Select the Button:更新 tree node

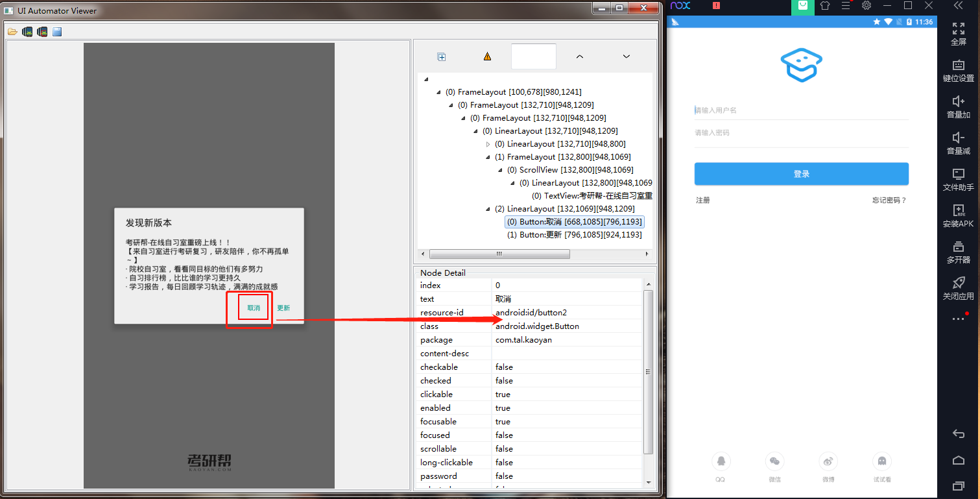coord(574,235)
